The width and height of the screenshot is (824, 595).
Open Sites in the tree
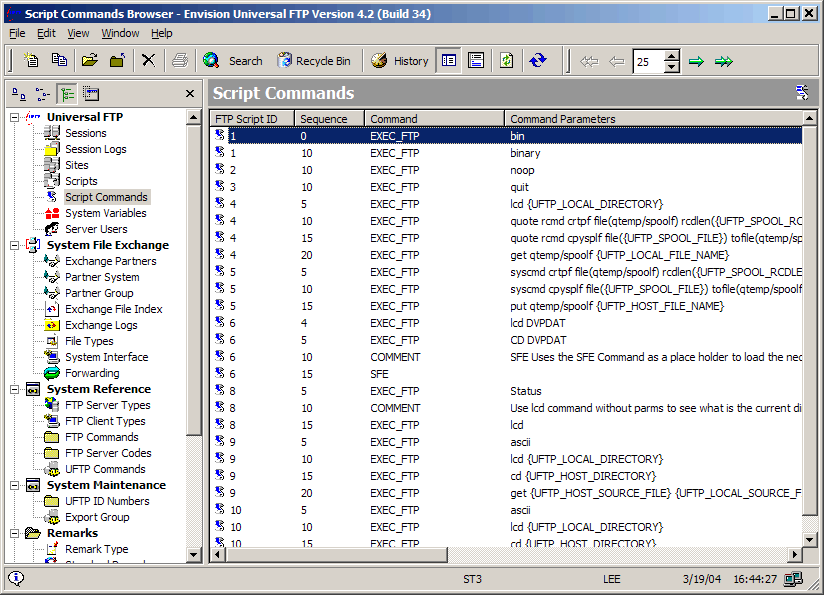77,165
